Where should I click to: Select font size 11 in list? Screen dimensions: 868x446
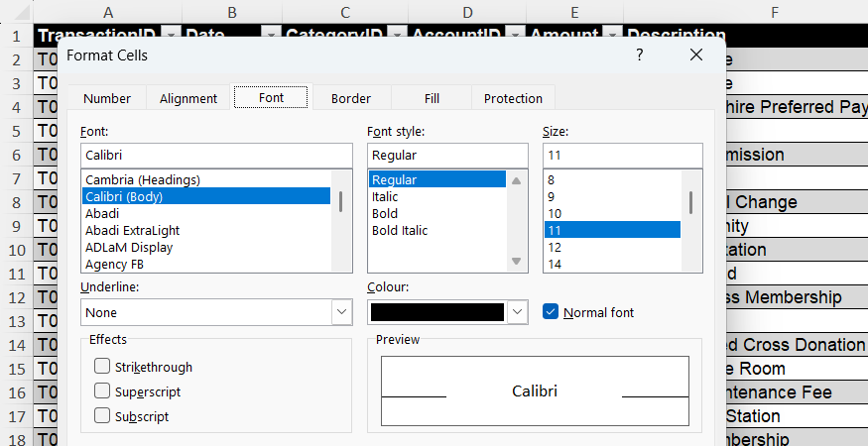coord(612,230)
